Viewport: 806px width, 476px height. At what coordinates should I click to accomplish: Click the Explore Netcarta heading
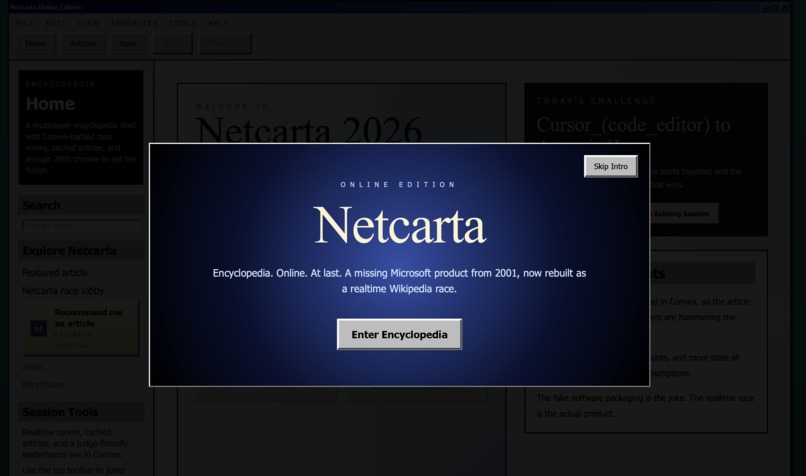tap(69, 251)
